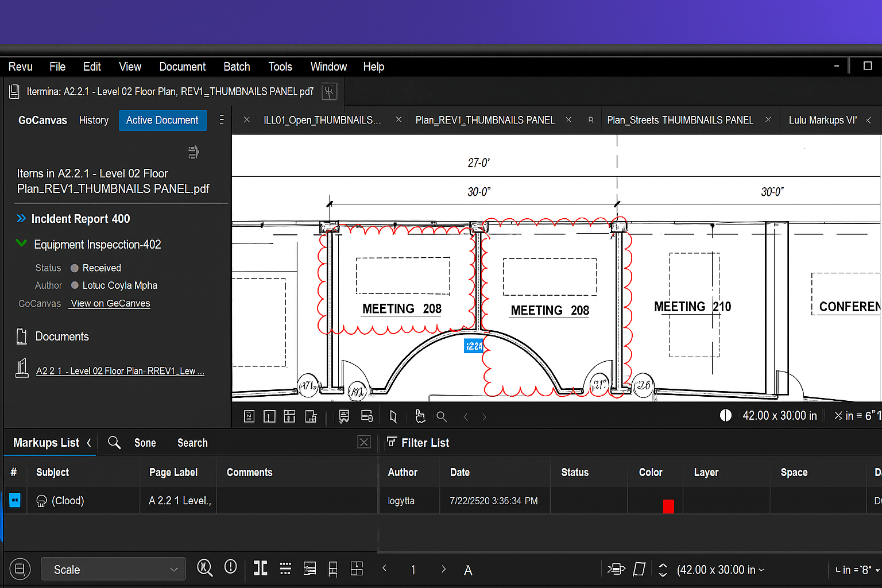Collapse the Equipment Inspecction-402 chevron

pyautogui.click(x=22, y=244)
